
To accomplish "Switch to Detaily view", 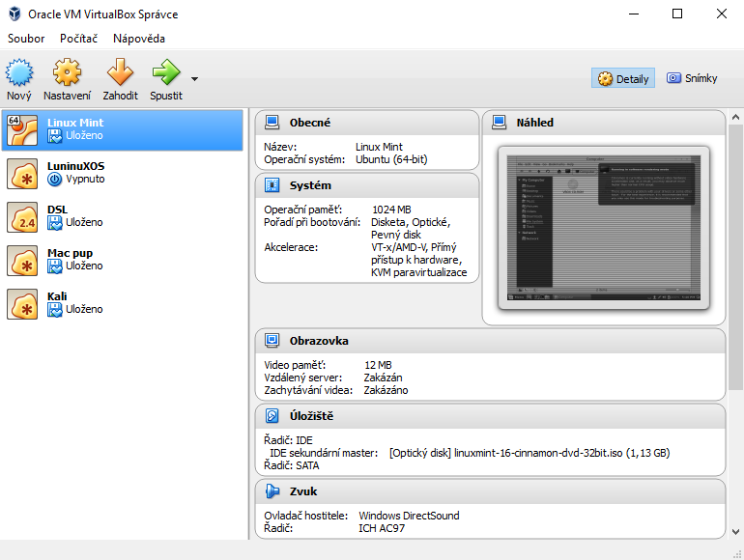I will (x=623, y=78).
